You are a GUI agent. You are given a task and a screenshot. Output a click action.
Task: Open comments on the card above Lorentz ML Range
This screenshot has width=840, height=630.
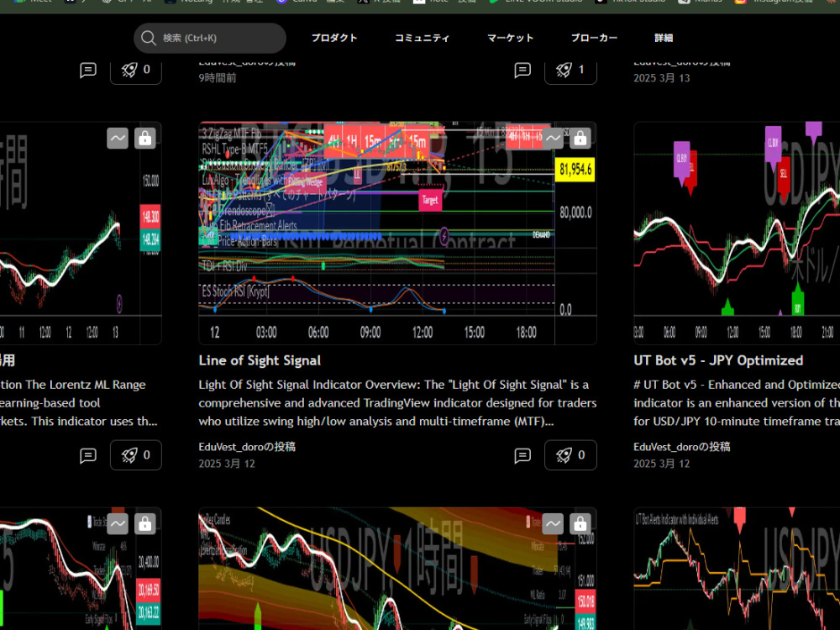click(x=88, y=71)
